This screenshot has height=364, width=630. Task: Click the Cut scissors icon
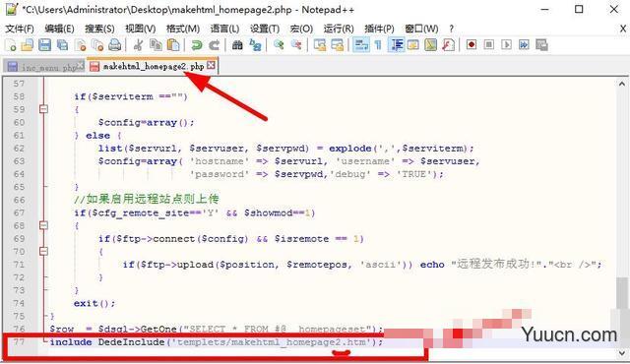click(x=138, y=45)
